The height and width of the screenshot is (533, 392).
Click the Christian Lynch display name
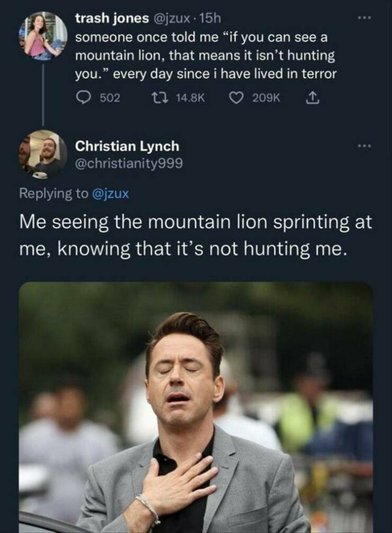(x=127, y=146)
